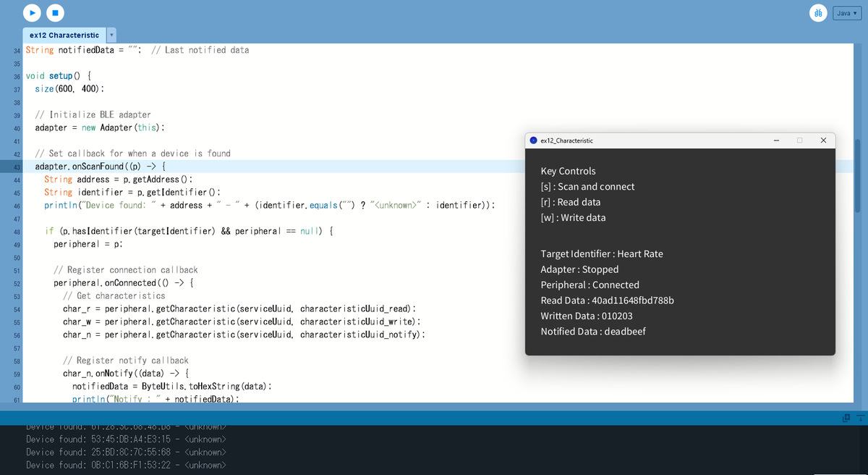Viewport: 868px width, 475px height.
Task: Click the 'String notifiedData' declaration line
Action: pyautogui.click(x=137, y=50)
